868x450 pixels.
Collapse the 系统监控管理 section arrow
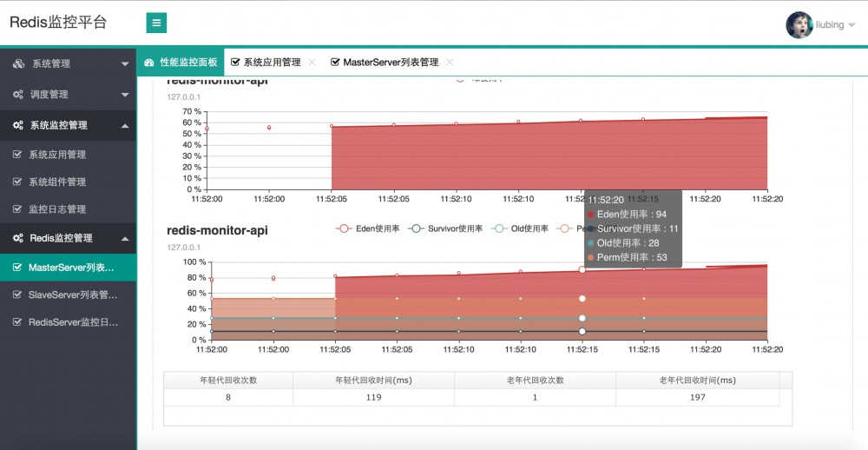[x=124, y=126]
